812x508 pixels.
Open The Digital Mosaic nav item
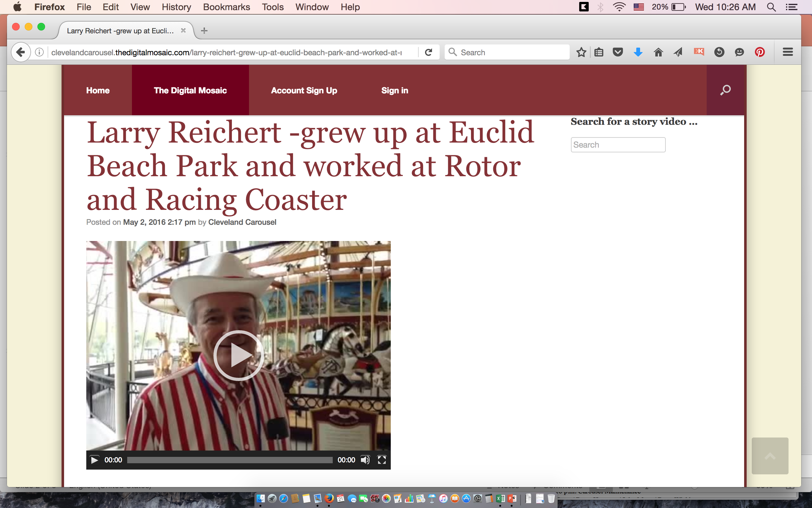pos(190,90)
